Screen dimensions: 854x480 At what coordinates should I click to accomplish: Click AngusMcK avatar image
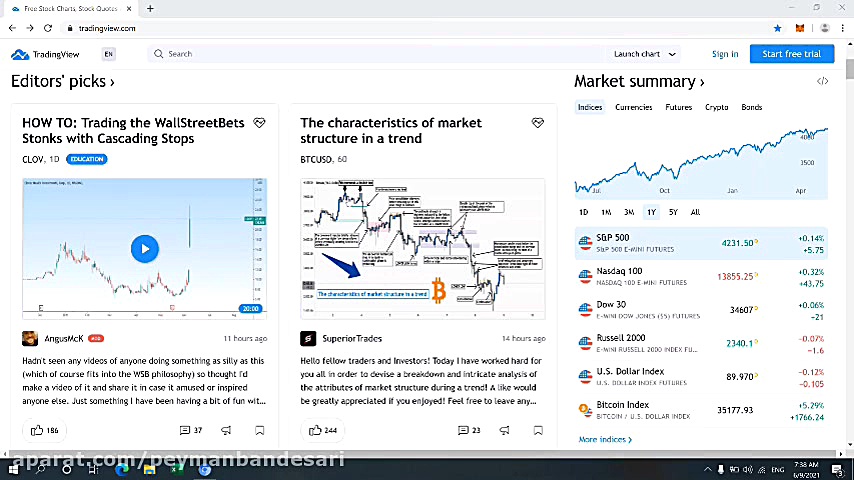(x=30, y=338)
